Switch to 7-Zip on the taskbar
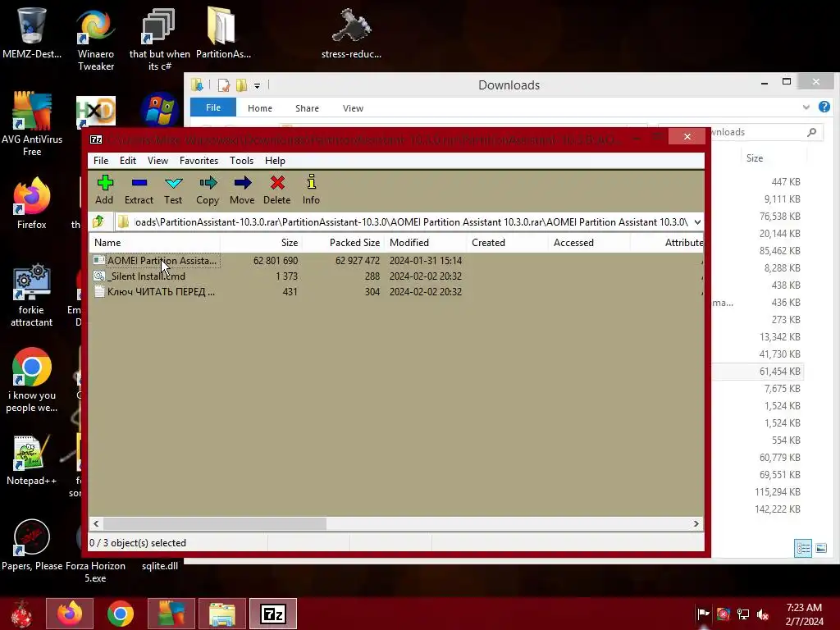 [x=273, y=614]
